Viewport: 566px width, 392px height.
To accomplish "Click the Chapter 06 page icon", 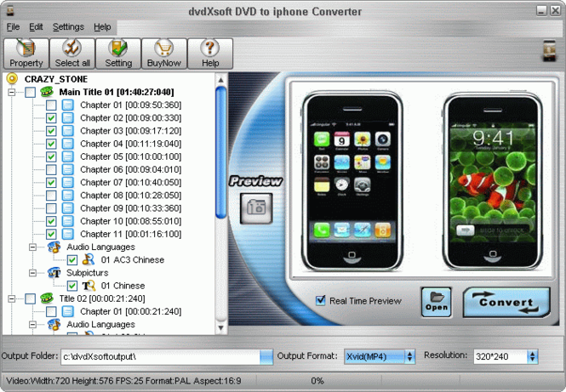I will click(67, 169).
